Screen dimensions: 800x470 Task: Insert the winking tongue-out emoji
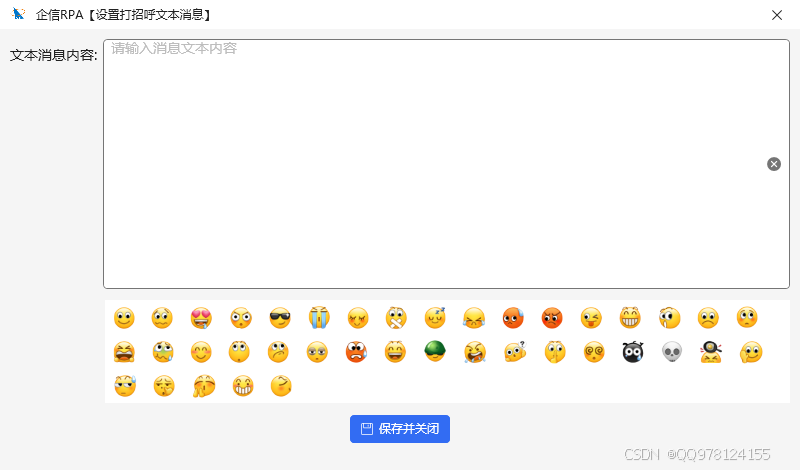pyautogui.click(x=591, y=318)
